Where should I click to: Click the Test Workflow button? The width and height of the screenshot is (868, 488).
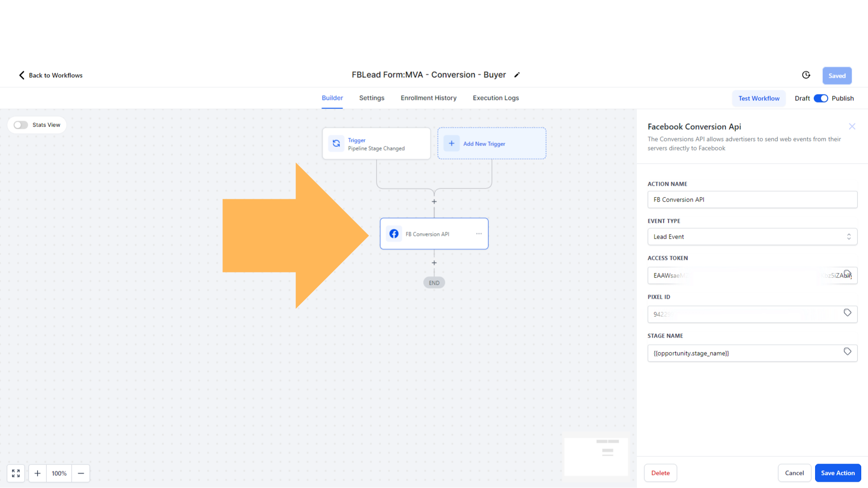tap(759, 99)
